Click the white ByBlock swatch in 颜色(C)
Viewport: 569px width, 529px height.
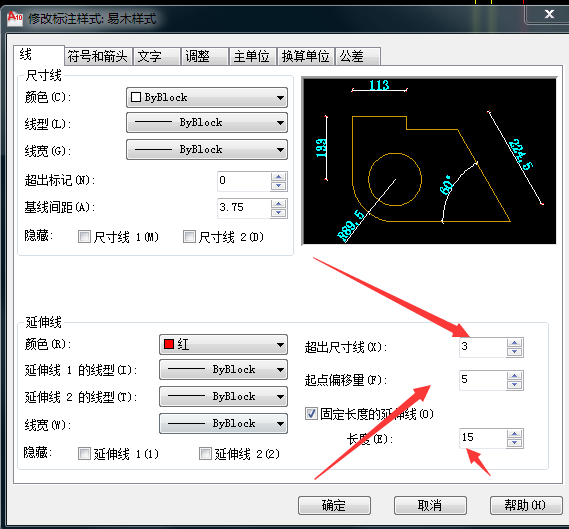pos(136,97)
